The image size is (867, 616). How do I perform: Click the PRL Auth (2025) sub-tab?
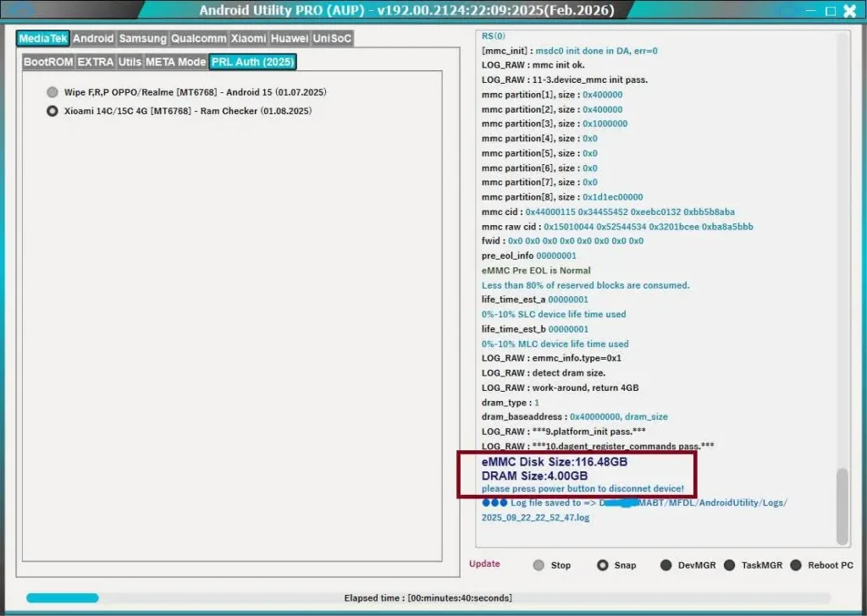[252, 62]
